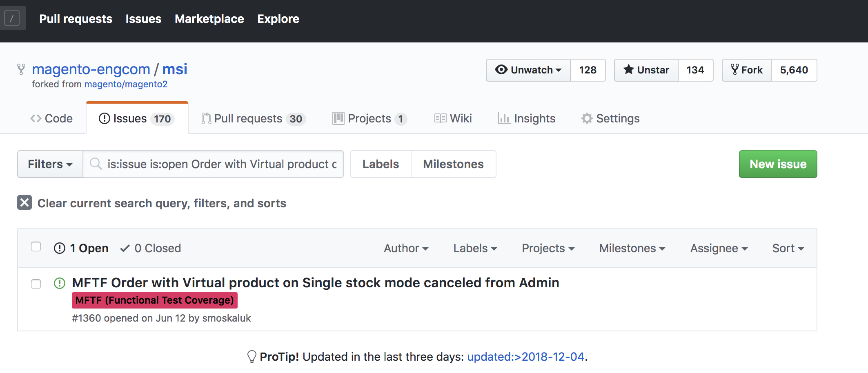The height and width of the screenshot is (373, 868).
Task: Click the fork icon beside repository name
Action: (x=21, y=69)
